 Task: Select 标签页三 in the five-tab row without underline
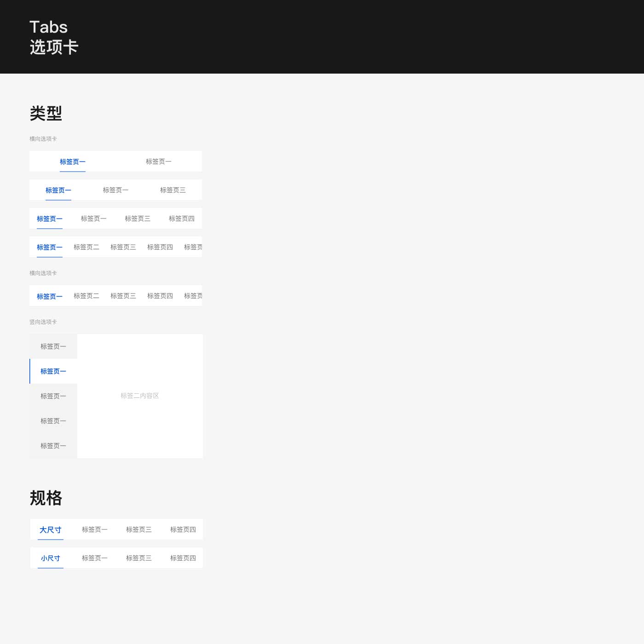pos(123,296)
